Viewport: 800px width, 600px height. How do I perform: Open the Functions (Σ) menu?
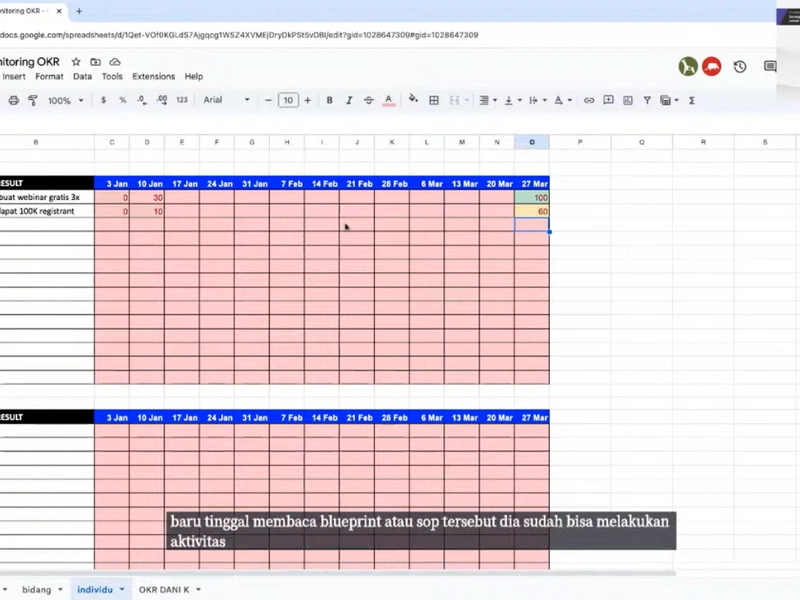tap(691, 100)
